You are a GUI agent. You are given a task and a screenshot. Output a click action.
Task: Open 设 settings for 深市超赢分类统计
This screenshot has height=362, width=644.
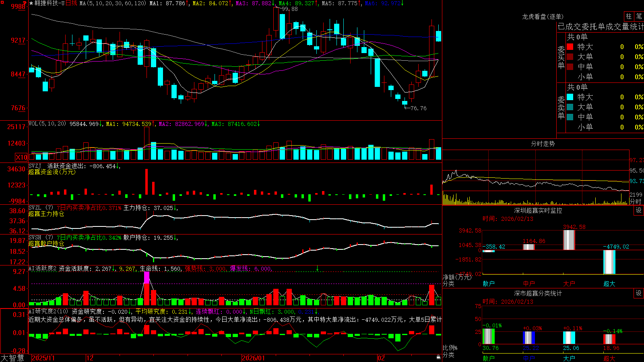639,293
